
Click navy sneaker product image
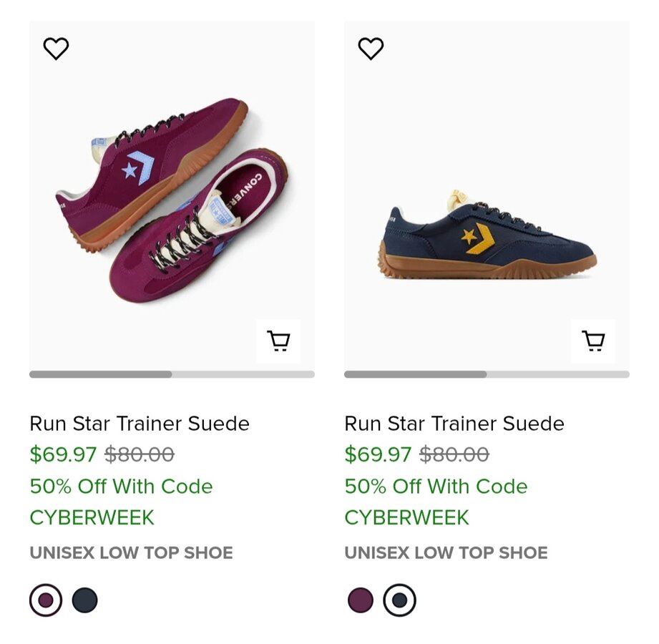click(487, 236)
